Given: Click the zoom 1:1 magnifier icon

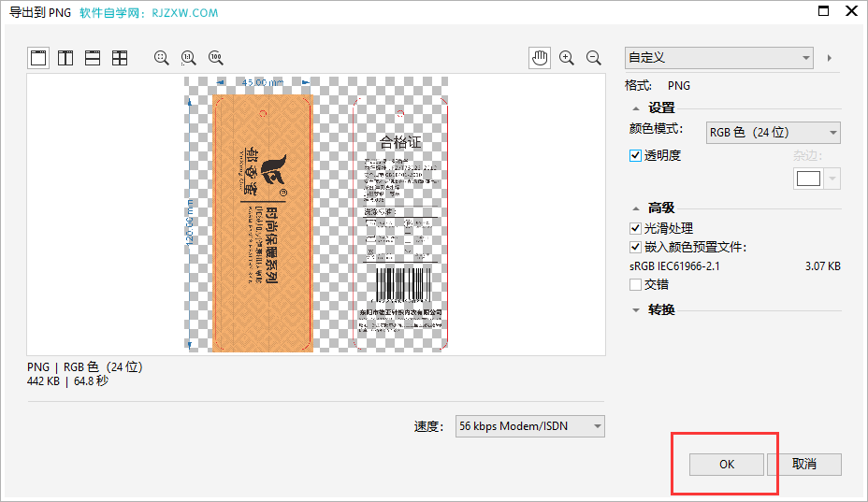Looking at the screenshot, I should (x=188, y=58).
